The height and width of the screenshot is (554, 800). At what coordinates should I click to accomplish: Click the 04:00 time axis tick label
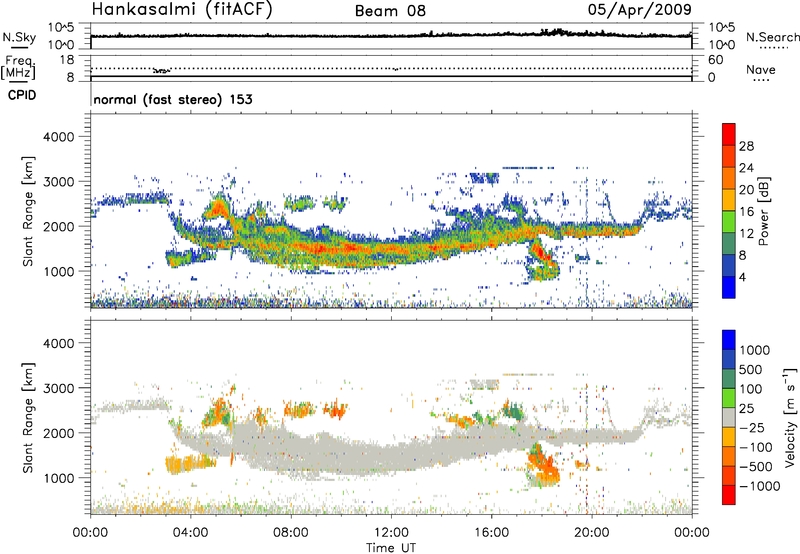191,533
